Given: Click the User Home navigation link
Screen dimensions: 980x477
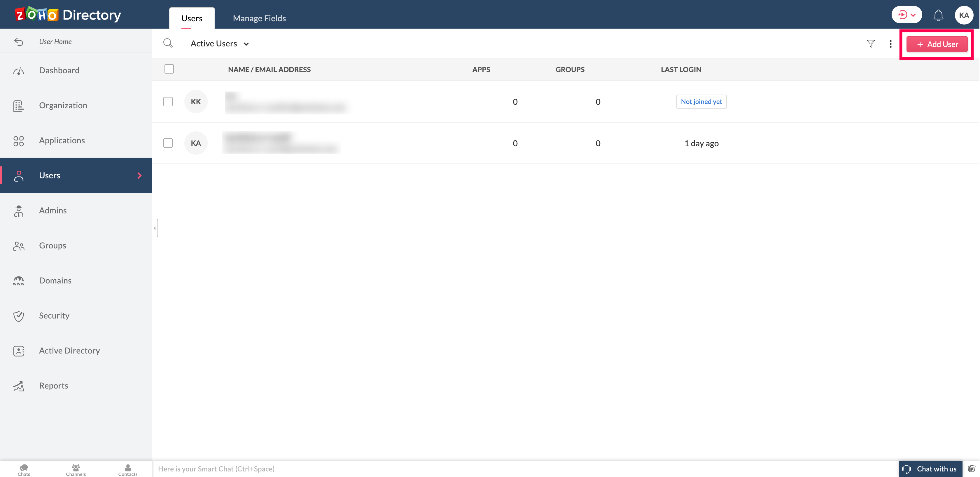Looking at the screenshot, I should 55,41.
